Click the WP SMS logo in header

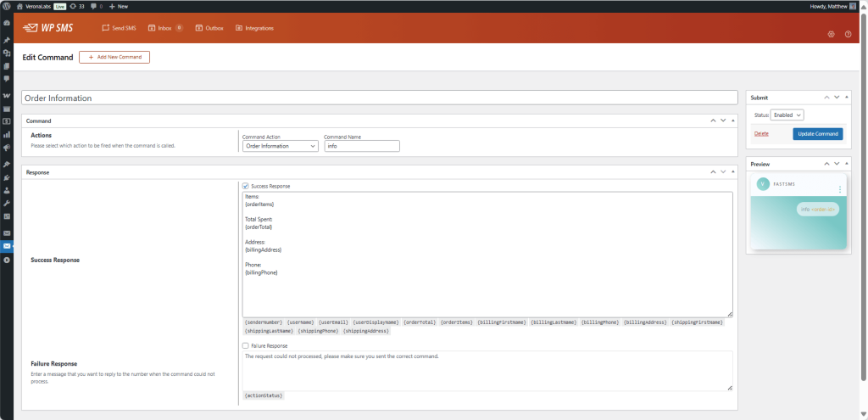[x=58, y=28]
